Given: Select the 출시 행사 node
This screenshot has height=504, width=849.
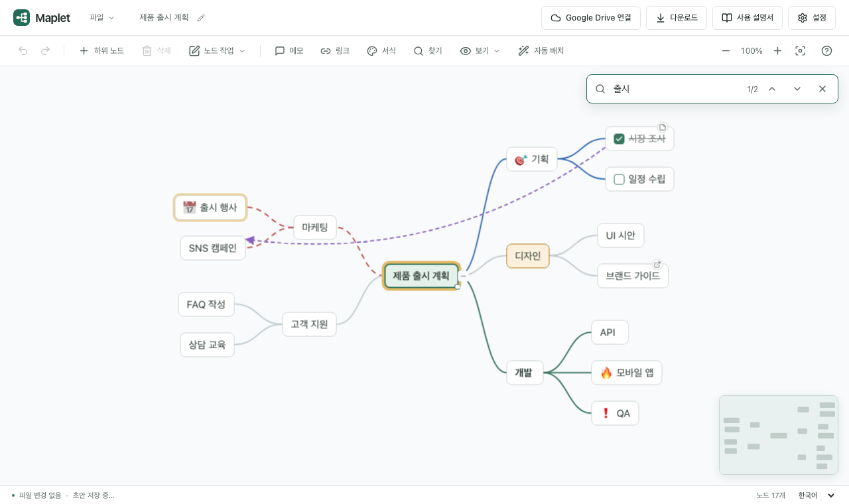Looking at the screenshot, I should click(x=210, y=208).
